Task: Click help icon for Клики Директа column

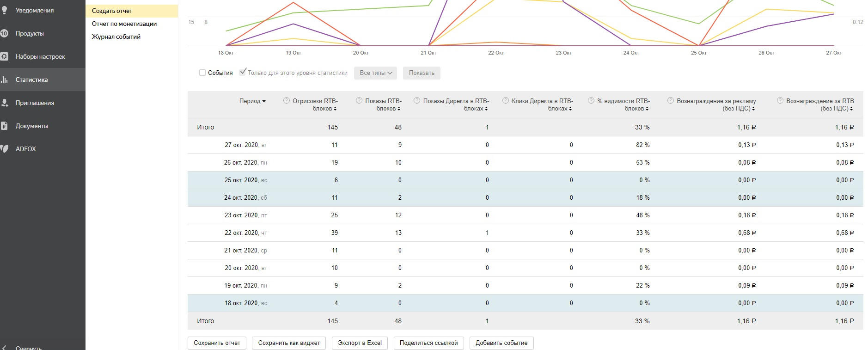Action: point(506,101)
